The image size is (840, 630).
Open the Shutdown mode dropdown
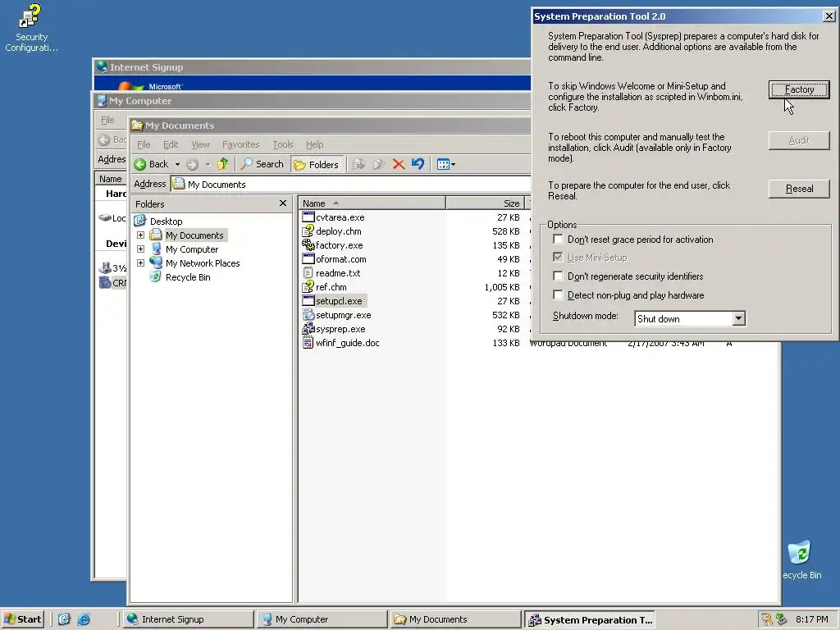738,319
